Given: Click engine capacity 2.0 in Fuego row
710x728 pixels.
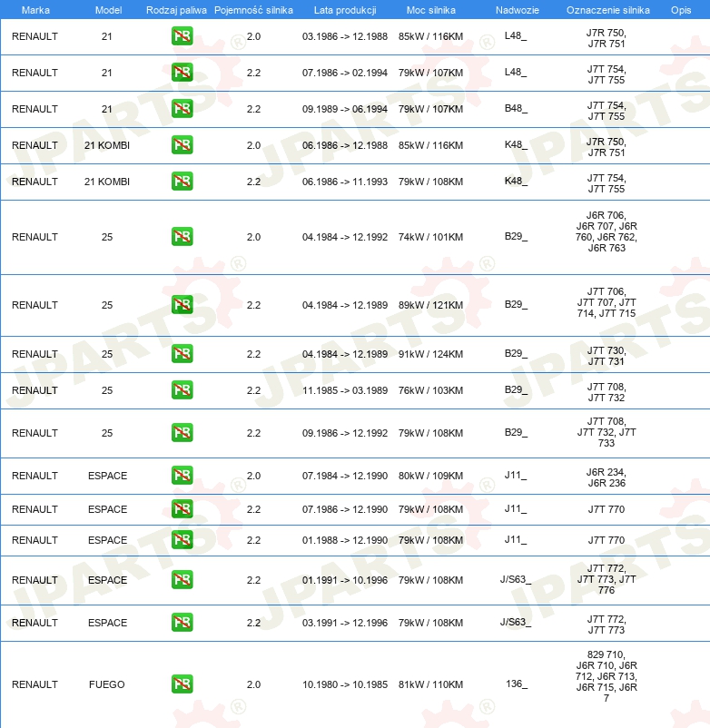Looking at the screenshot, I should [x=253, y=684].
